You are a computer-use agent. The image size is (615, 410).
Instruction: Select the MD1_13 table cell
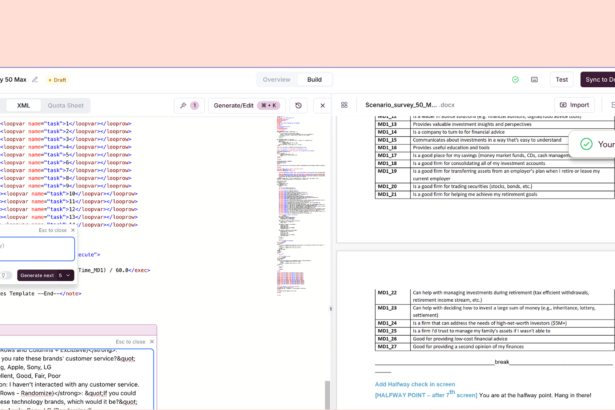coord(393,124)
